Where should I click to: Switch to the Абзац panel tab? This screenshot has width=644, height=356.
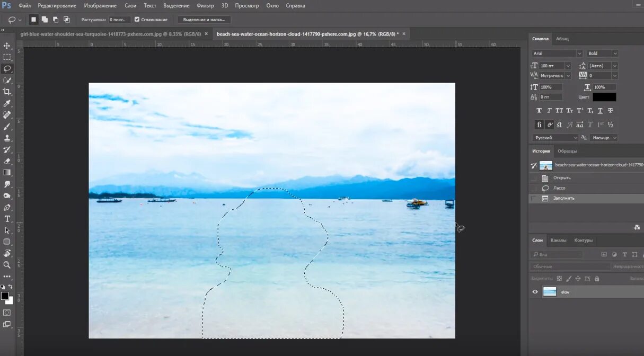562,39
